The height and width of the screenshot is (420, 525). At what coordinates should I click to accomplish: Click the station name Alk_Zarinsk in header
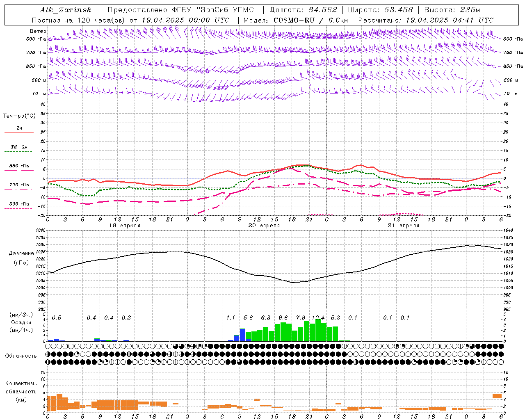66,10
